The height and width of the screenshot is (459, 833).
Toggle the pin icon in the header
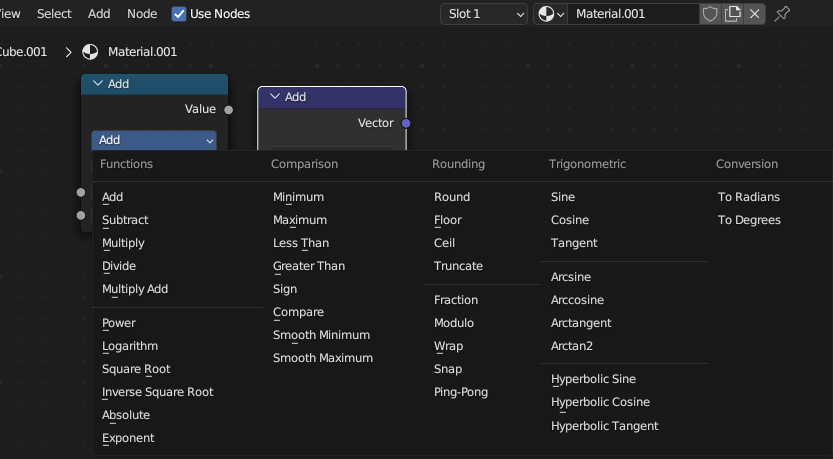(x=782, y=14)
